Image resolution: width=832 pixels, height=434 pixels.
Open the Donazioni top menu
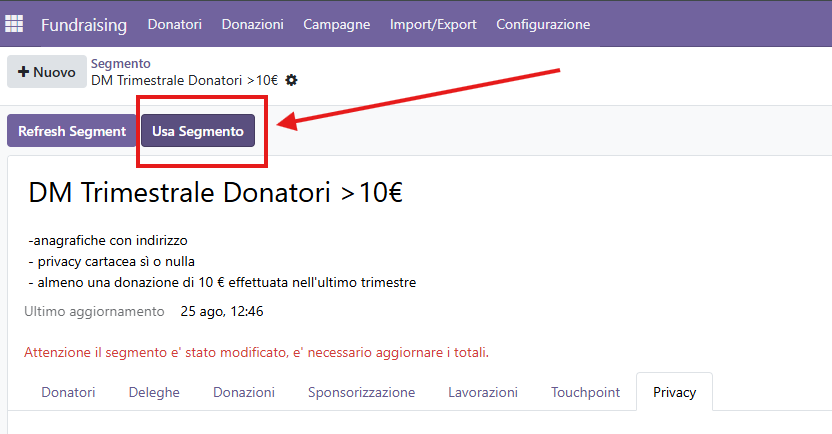click(253, 24)
